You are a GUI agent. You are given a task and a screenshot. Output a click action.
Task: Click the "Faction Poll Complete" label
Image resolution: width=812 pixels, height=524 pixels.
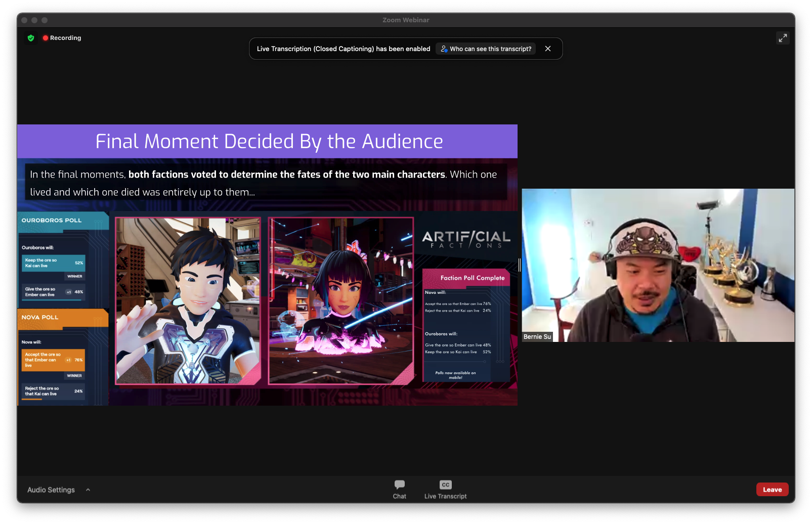pyautogui.click(x=473, y=278)
